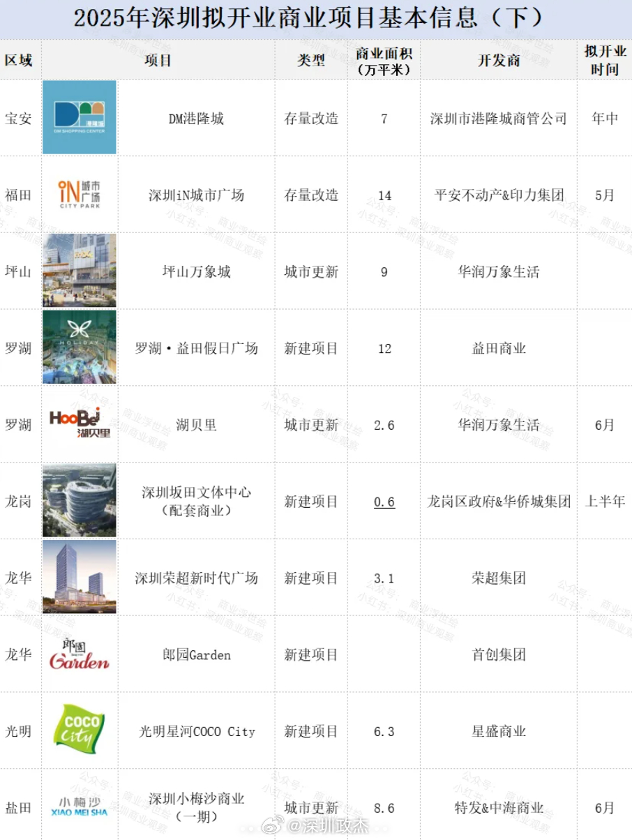Click the underlined area value 0.6
Image resolution: width=632 pixels, height=840 pixels.
(384, 502)
